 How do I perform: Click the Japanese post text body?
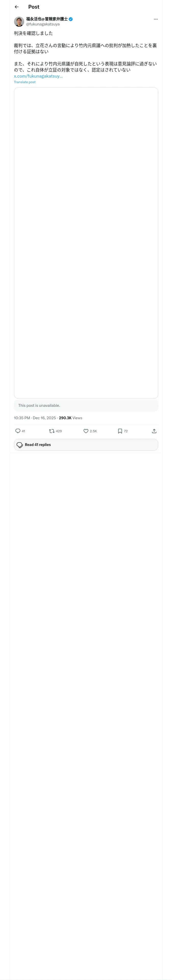(x=85, y=51)
